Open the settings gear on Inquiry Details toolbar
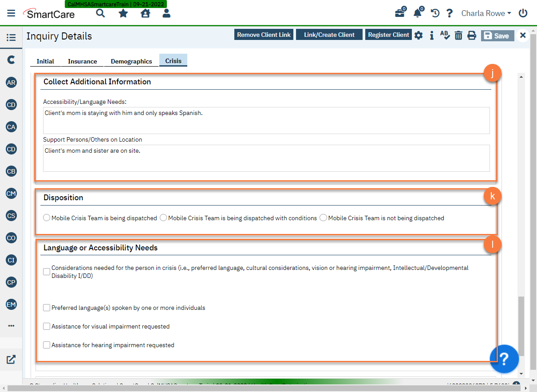Screen dimensions: 537x392 (x=419, y=35)
